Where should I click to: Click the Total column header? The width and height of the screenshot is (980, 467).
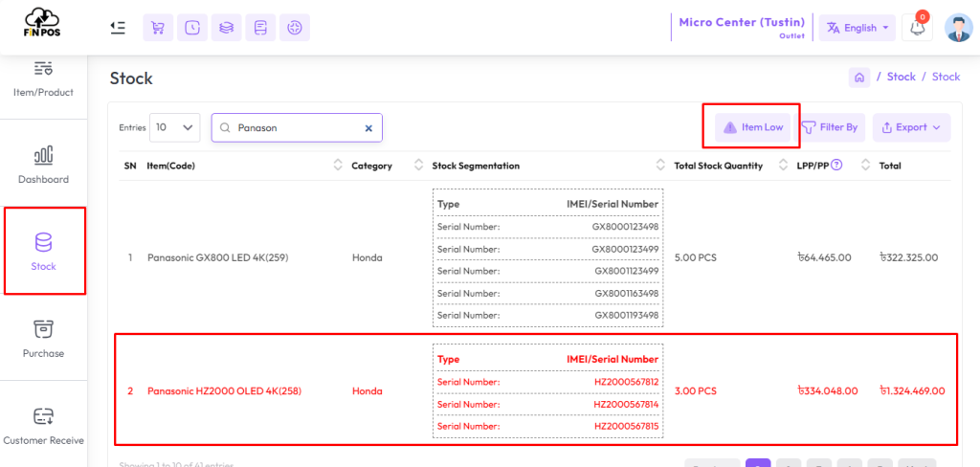889,166
